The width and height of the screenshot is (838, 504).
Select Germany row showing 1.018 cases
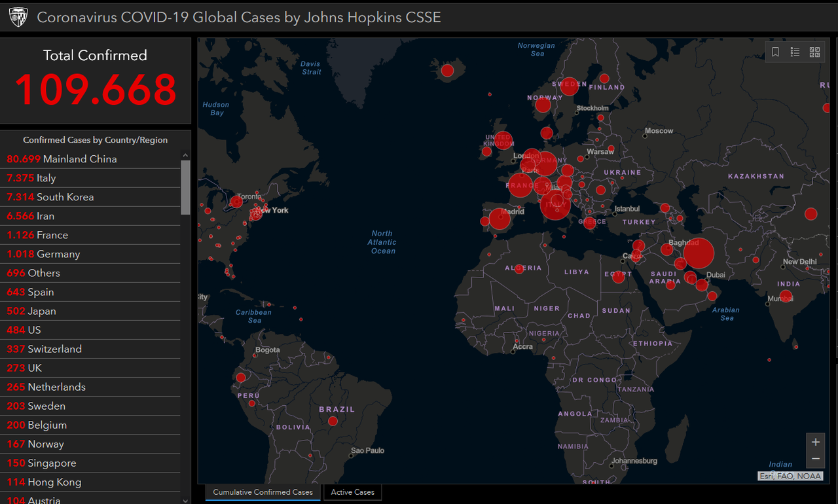pyautogui.click(x=90, y=254)
